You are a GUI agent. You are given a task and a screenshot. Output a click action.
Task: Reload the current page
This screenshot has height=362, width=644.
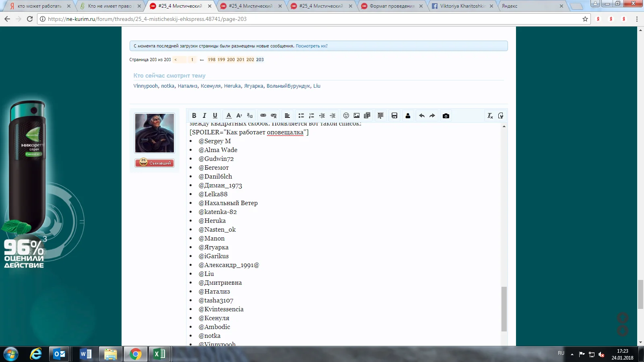coord(30,19)
